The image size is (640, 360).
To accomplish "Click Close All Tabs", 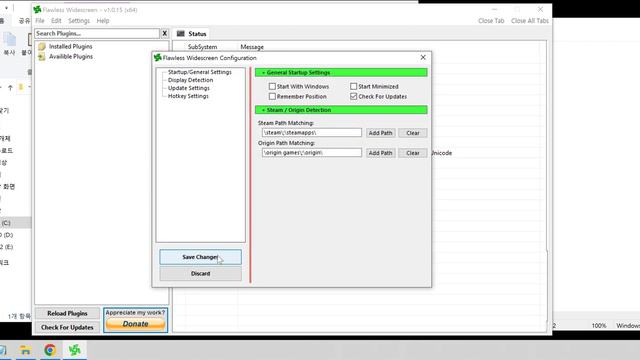I will point(530,21).
